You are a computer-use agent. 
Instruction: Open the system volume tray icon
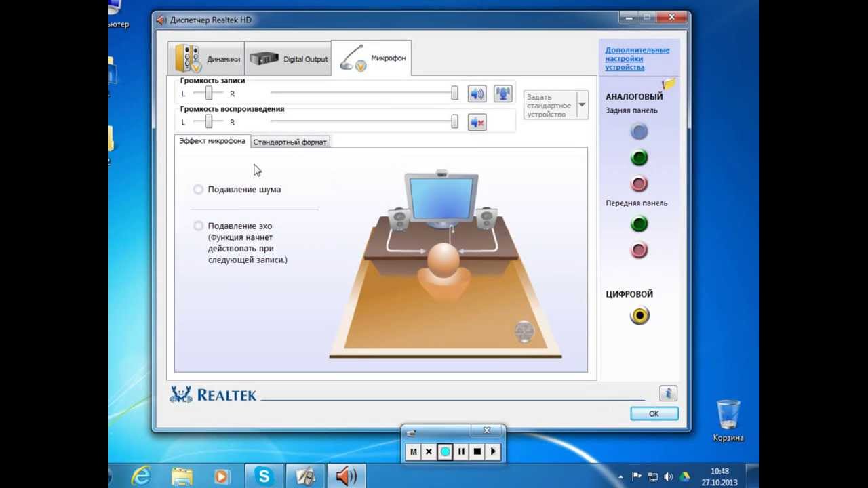point(669,476)
